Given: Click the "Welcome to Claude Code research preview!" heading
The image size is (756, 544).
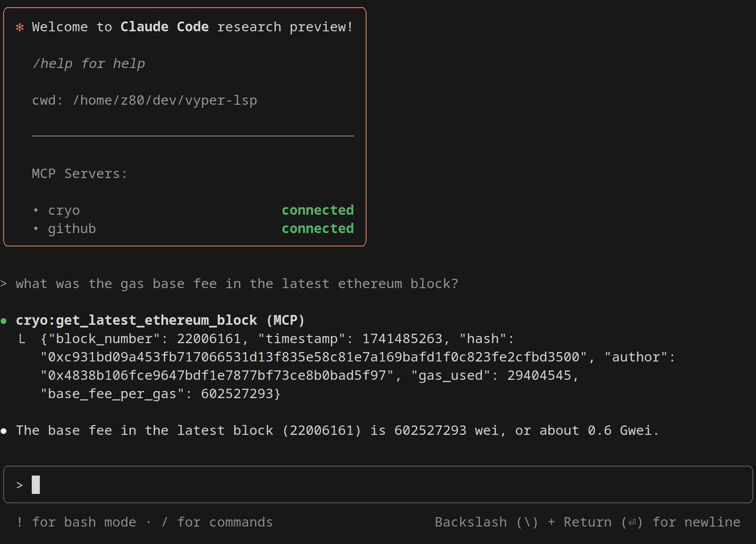Looking at the screenshot, I should point(192,27).
